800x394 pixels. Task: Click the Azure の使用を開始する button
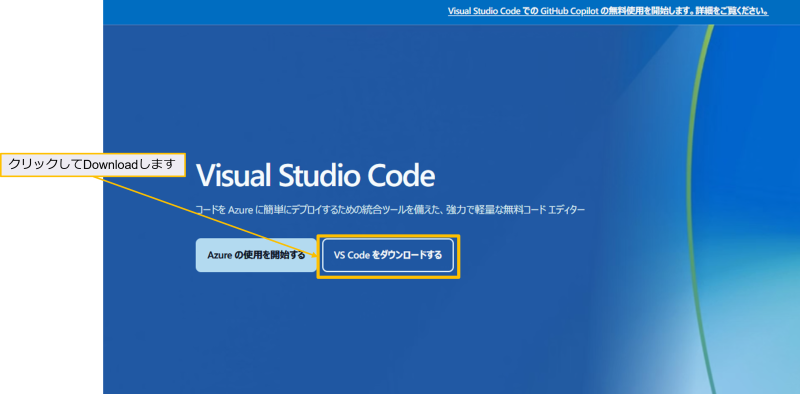tap(256, 255)
